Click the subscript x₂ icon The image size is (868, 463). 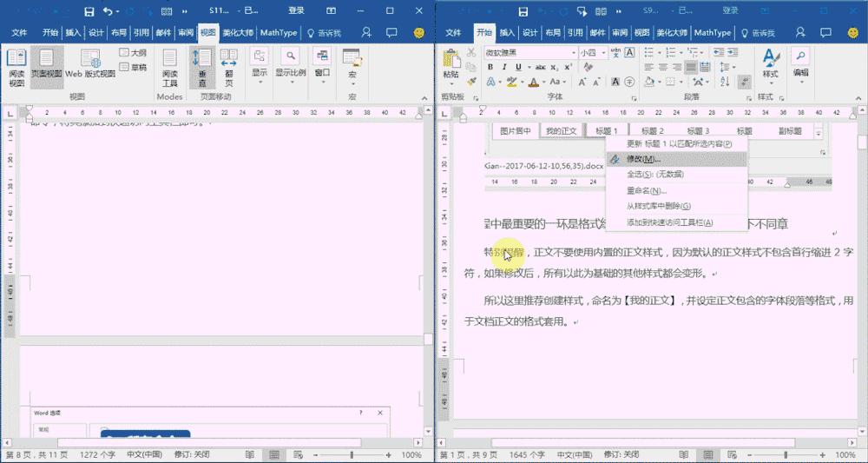pyautogui.click(x=555, y=67)
